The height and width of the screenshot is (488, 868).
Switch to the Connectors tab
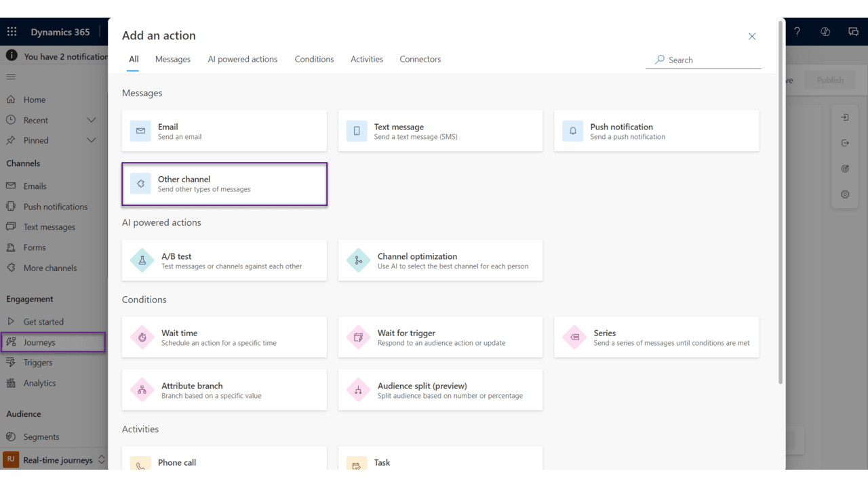pyautogui.click(x=420, y=60)
